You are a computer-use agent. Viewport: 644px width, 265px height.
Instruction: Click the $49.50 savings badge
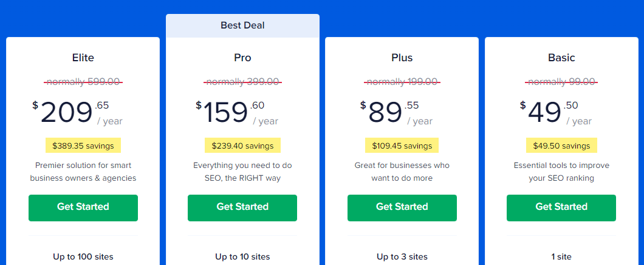point(561,146)
